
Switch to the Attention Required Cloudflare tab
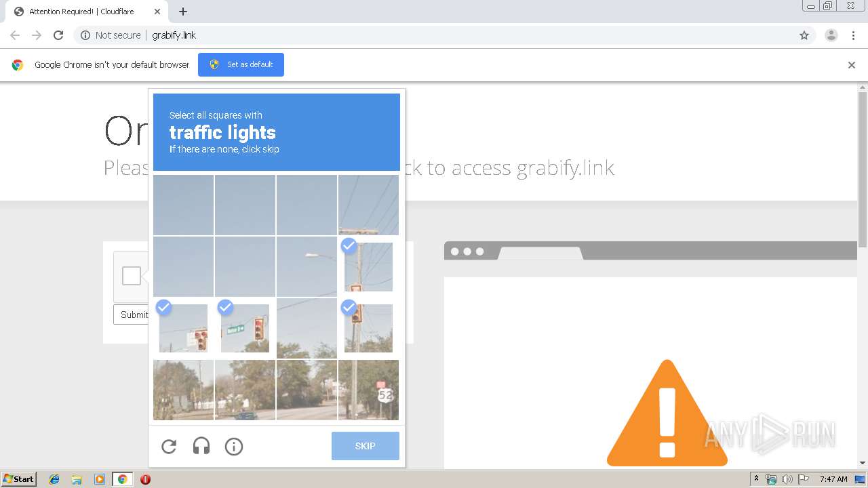coord(81,12)
